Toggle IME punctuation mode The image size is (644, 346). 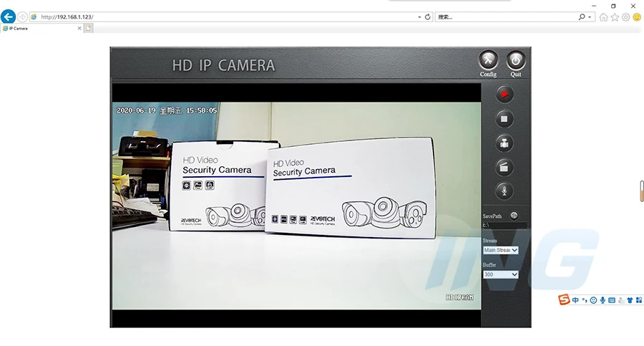tap(584, 300)
